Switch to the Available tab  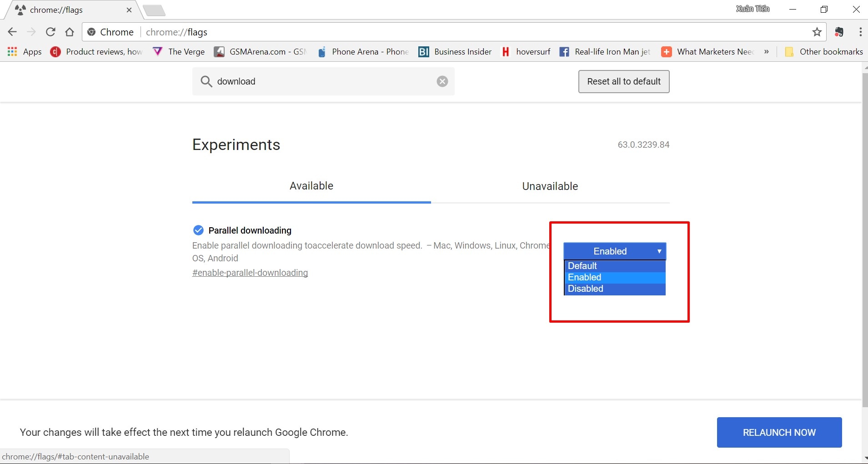click(x=311, y=186)
